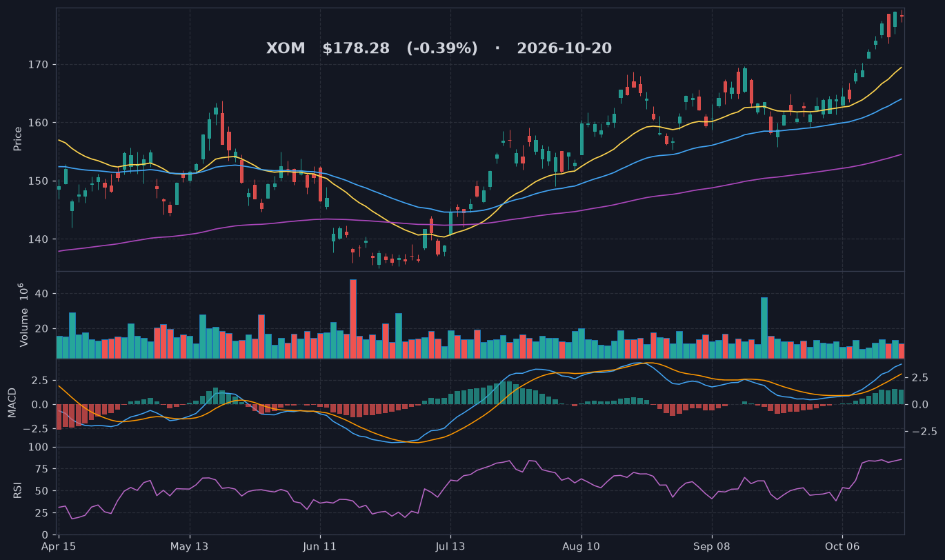This screenshot has height=560, width=945.
Task: Select the 2026-10-20 date in the title
Action: point(564,48)
